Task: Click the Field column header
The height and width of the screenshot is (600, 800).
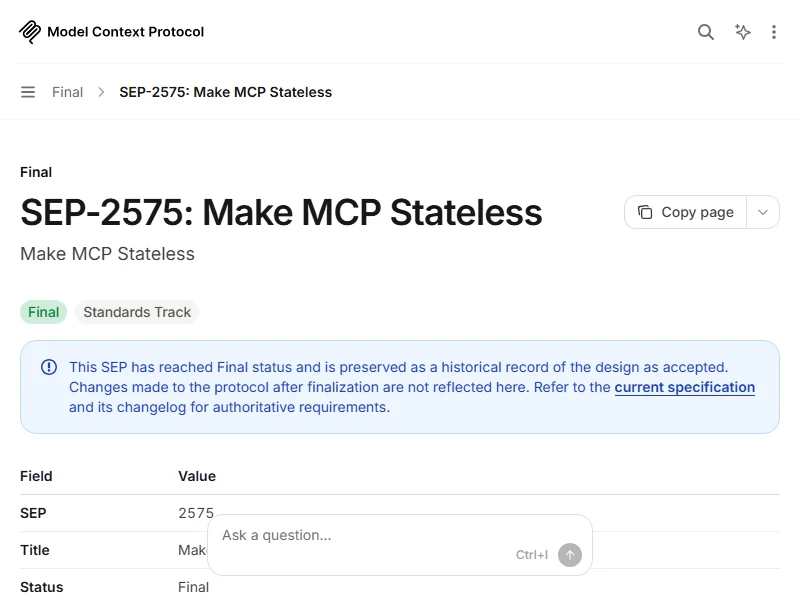Action: click(36, 476)
